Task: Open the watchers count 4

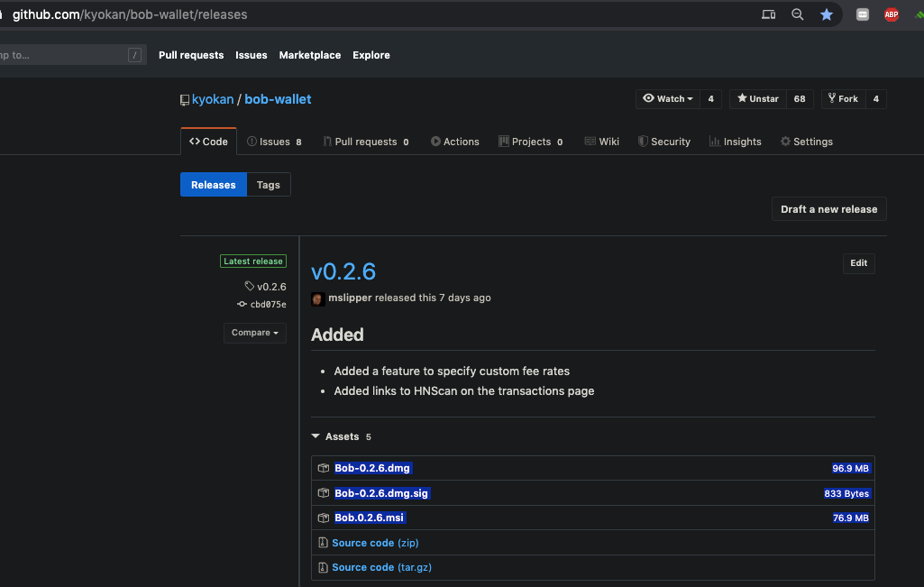Action: coord(710,99)
